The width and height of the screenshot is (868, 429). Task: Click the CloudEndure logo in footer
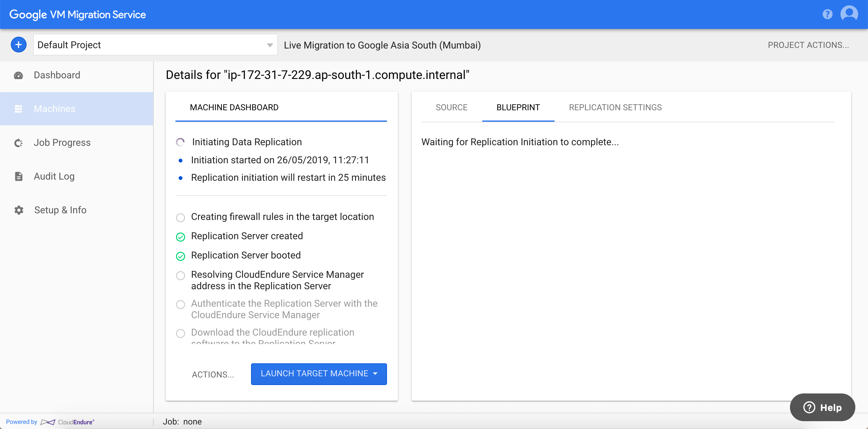tap(68, 422)
